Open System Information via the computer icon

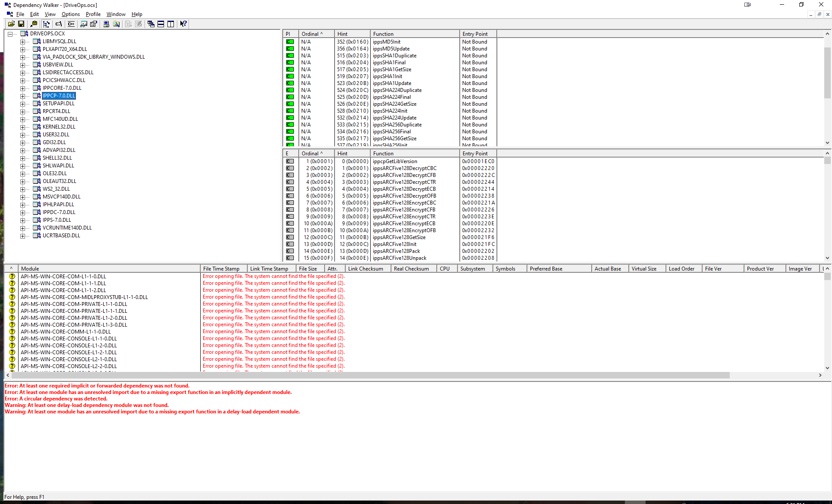[x=106, y=24]
